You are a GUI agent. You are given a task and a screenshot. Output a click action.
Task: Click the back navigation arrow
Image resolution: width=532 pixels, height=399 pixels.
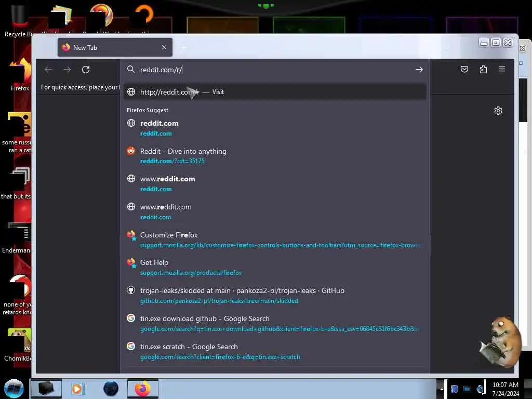tap(48, 70)
